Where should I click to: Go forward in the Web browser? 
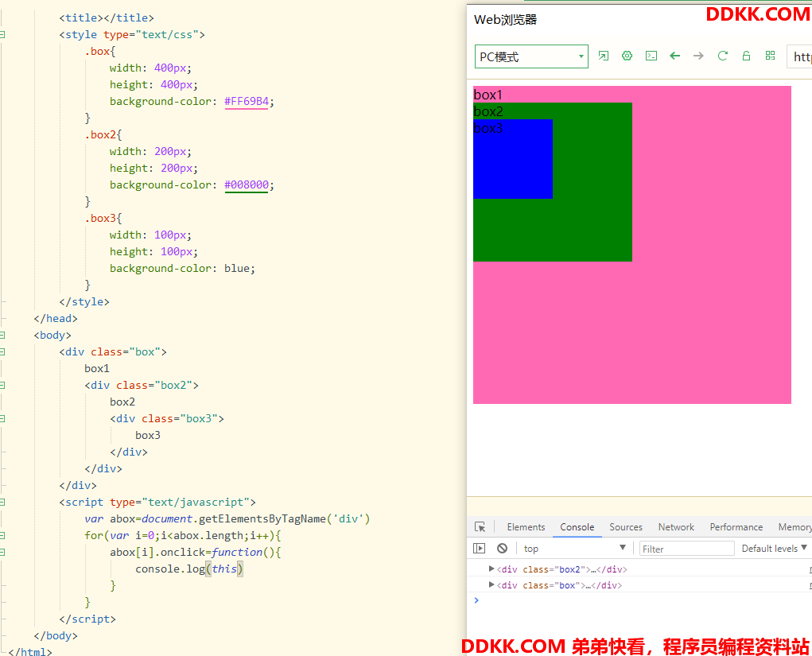coord(698,56)
